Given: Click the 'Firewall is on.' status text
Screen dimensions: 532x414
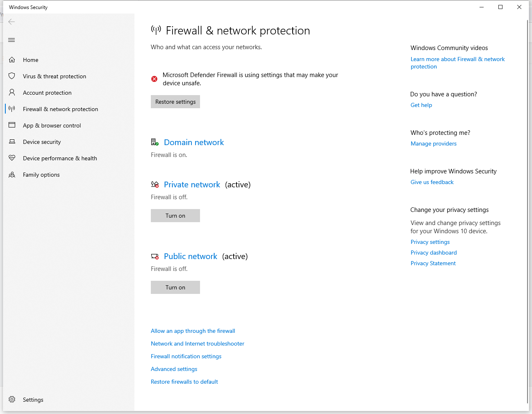Looking at the screenshot, I should tap(169, 155).
